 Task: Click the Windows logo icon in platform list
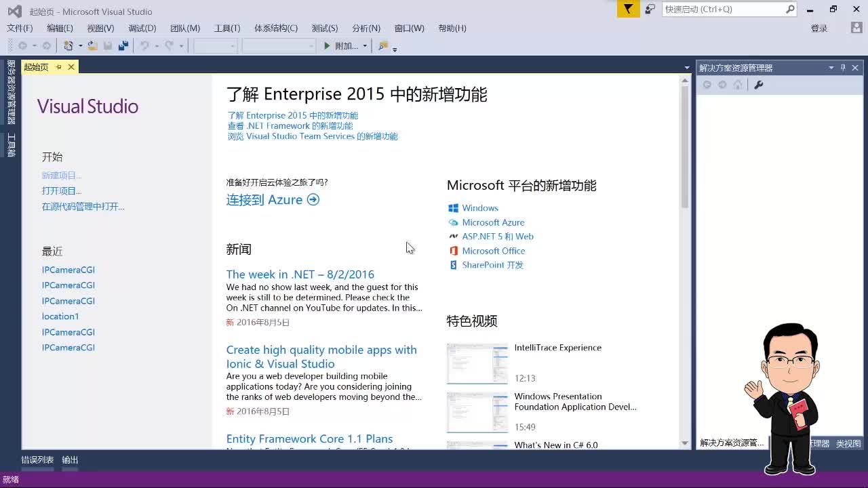[x=453, y=208]
